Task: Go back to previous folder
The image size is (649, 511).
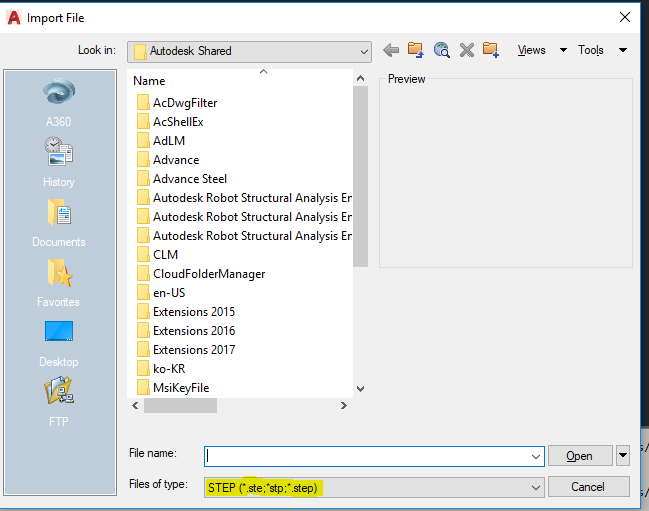Action: click(391, 50)
